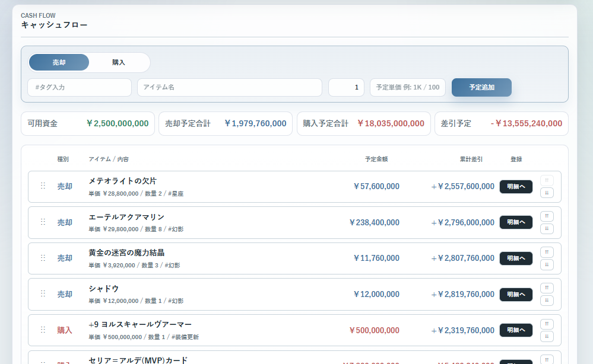Open 明細へ for +9 ヨルスキャールヴアーマー
Screen dimensions: 593x364
516,330
